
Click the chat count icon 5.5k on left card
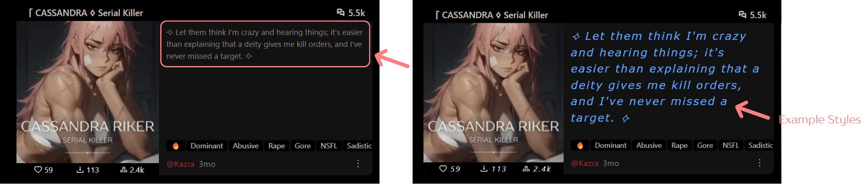point(341,13)
